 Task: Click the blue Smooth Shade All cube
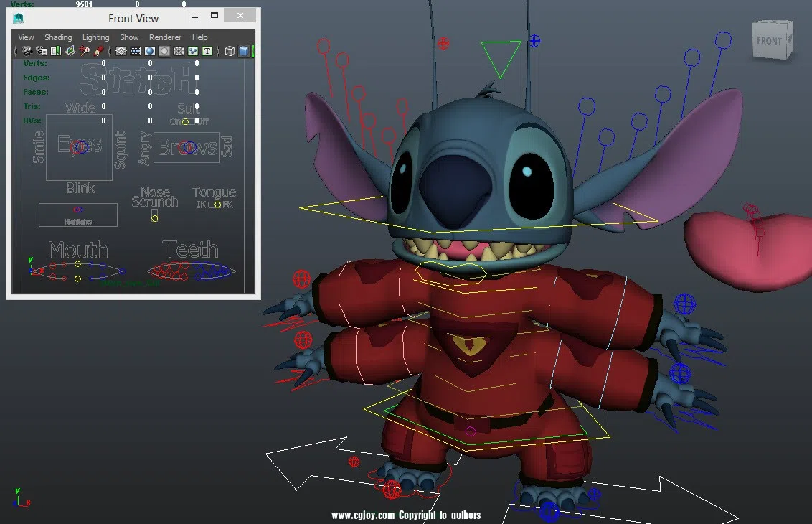coord(244,51)
